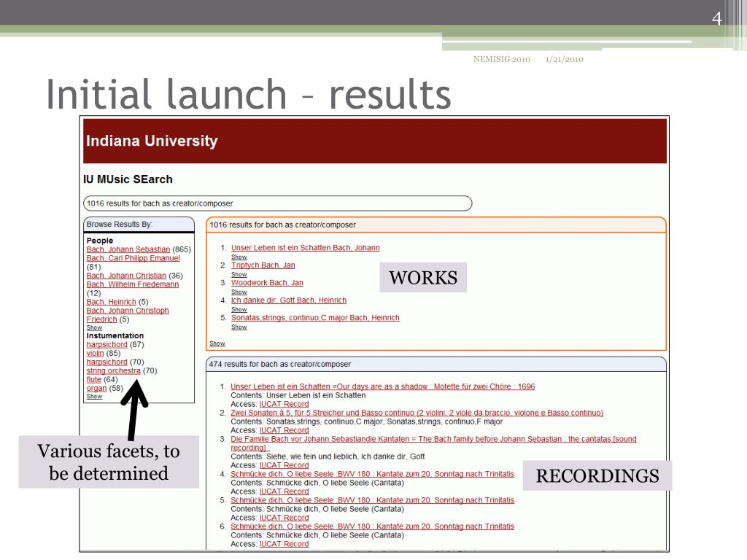Filter by harpsichord with 87 results
The height and width of the screenshot is (560, 747).
pos(107,345)
